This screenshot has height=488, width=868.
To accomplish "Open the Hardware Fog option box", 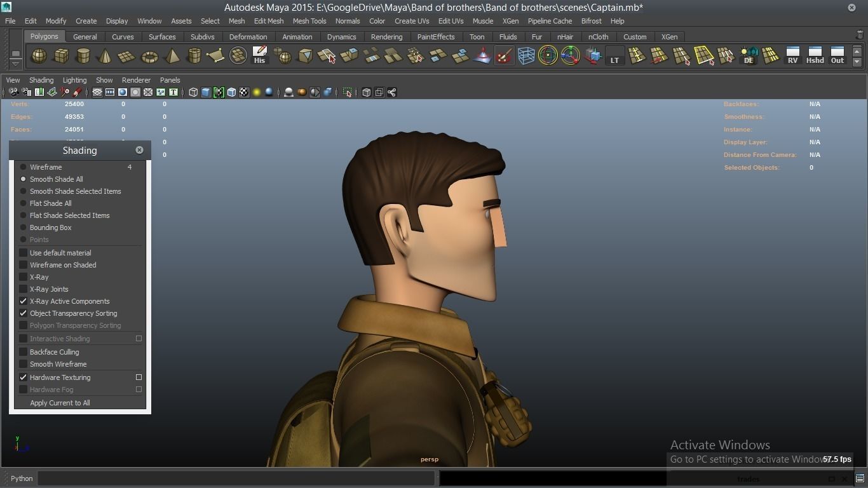I will (x=139, y=390).
